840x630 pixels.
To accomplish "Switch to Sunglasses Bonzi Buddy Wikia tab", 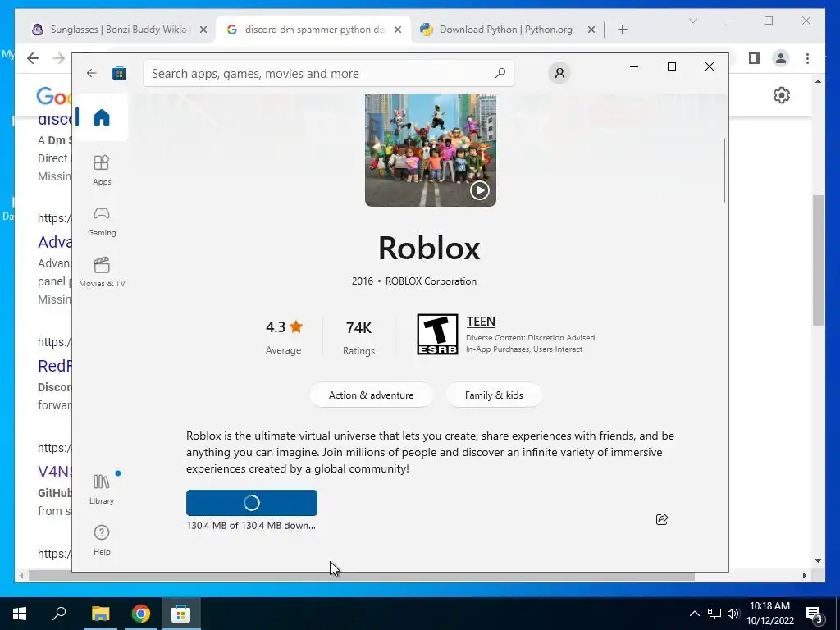I will [x=118, y=30].
